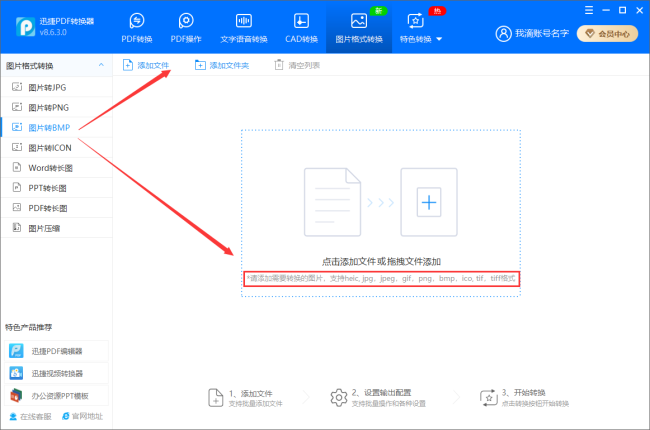This screenshot has height=430, width=650.
Task: Click the 特色转换 star icon
Action: pyautogui.click(x=415, y=20)
